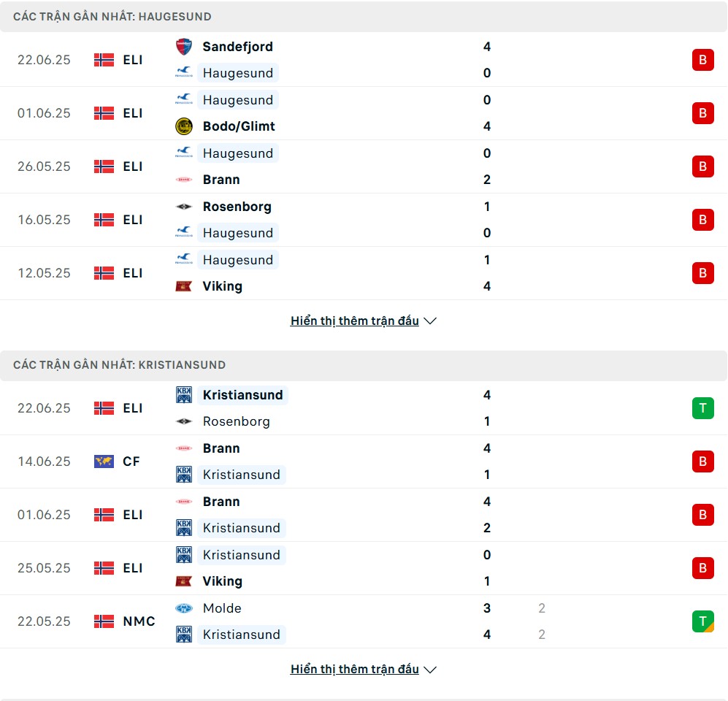This screenshot has width=728, height=701.
Task: Open the Hiển thị thêm trận đấu link under Kristiansund
Action: coord(355,669)
